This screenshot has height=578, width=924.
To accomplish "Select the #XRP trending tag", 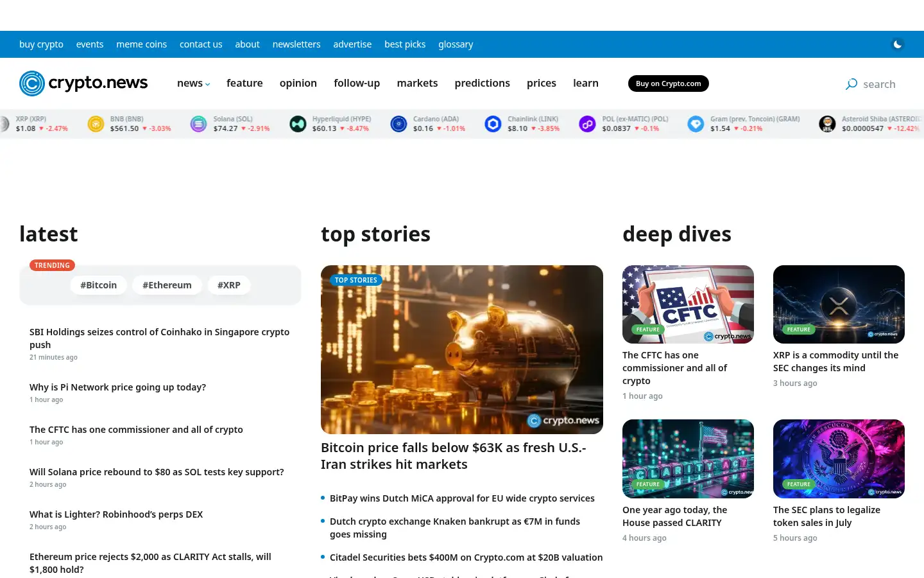I will [229, 285].
